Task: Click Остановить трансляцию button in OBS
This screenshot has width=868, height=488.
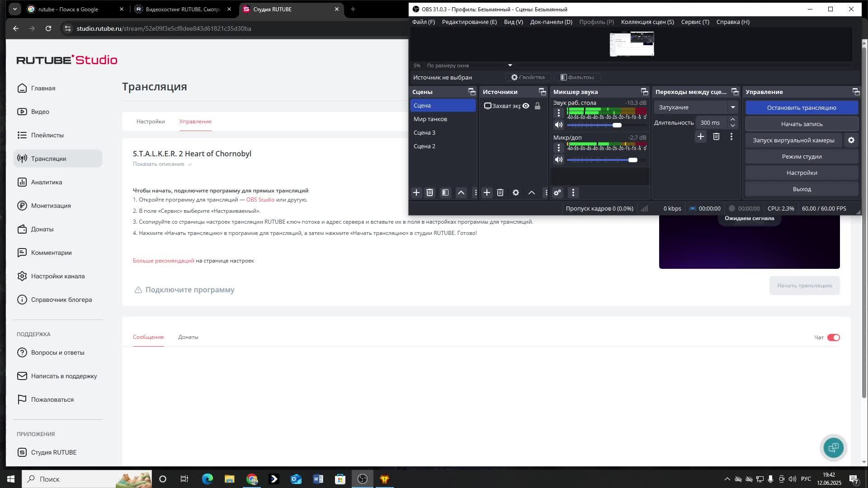Action: 801,108
